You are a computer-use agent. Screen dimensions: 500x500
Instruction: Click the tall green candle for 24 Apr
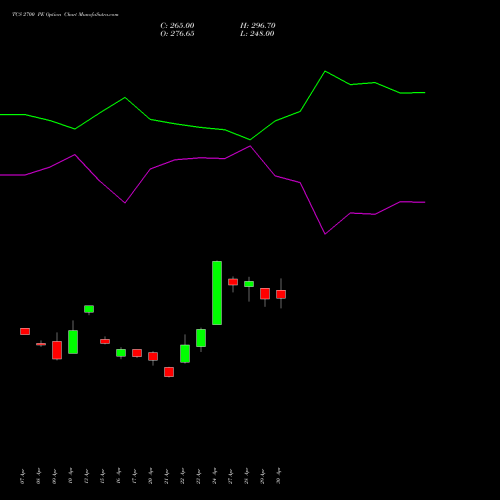tap(217, 293)
